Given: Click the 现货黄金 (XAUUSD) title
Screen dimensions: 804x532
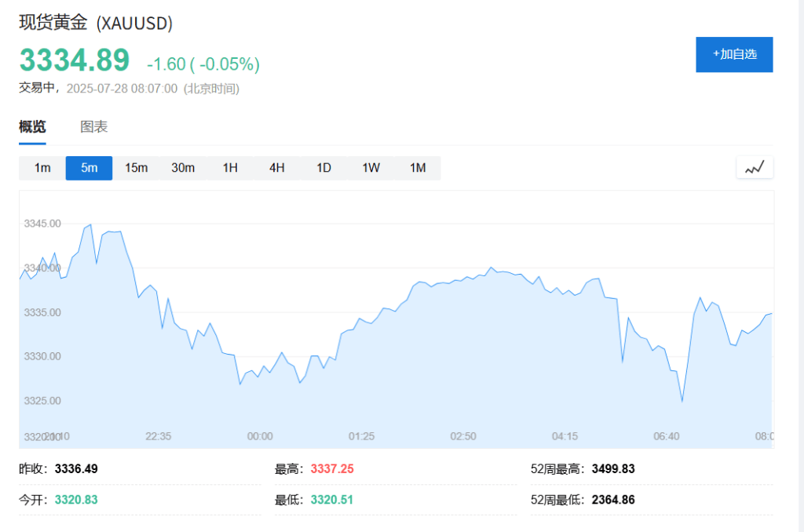Looking at the screenshot, I should coord(96,23).
